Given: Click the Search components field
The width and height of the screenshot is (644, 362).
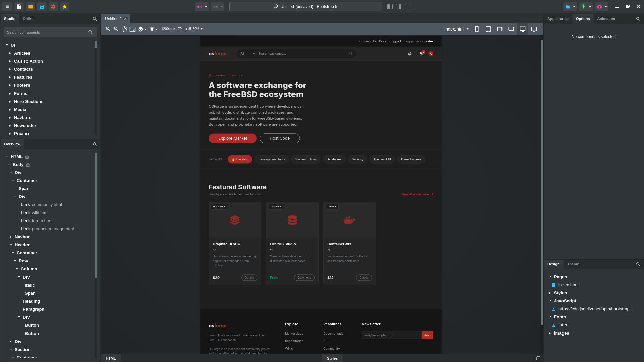Looking at the screenshot, I should pyautogui.click(x=45, y=32).
